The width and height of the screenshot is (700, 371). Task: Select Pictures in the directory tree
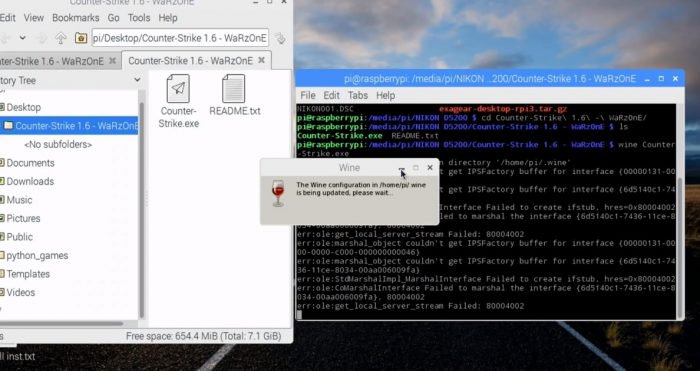[23, 218]
